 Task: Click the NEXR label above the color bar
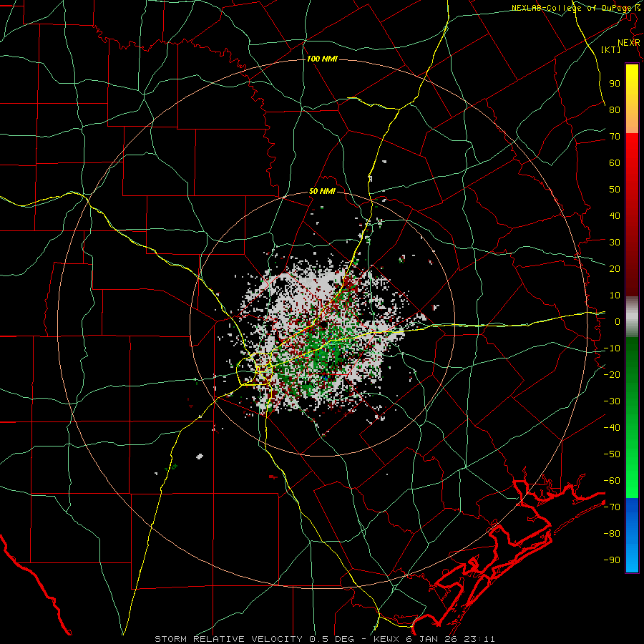point(629,42)
